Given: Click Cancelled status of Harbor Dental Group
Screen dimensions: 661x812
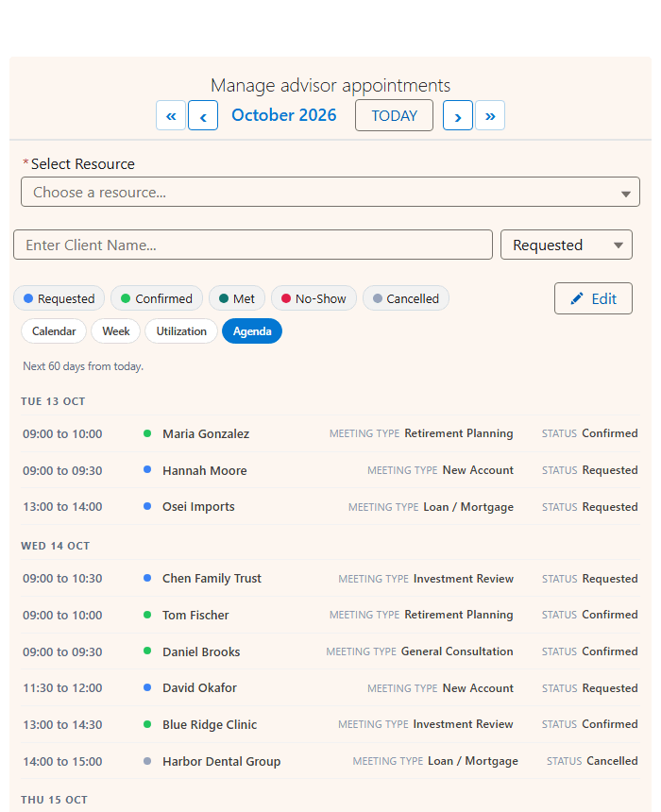Looking at the screenshot, I should (612, 761).
